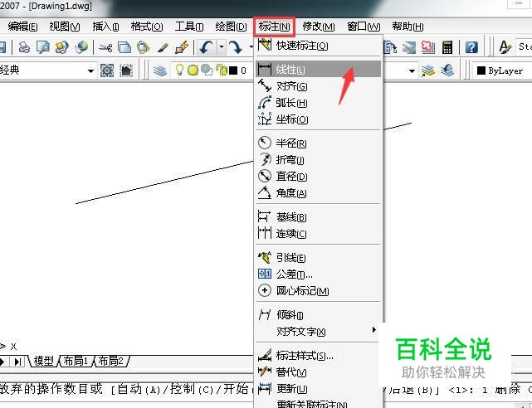
Task: Open 公差(T)... tolerance dialog
Action: (x=319, y=274)
